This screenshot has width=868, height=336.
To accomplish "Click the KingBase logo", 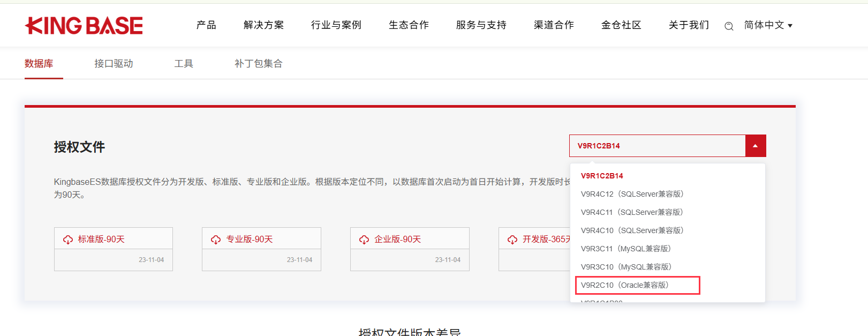I will [84, 25].
